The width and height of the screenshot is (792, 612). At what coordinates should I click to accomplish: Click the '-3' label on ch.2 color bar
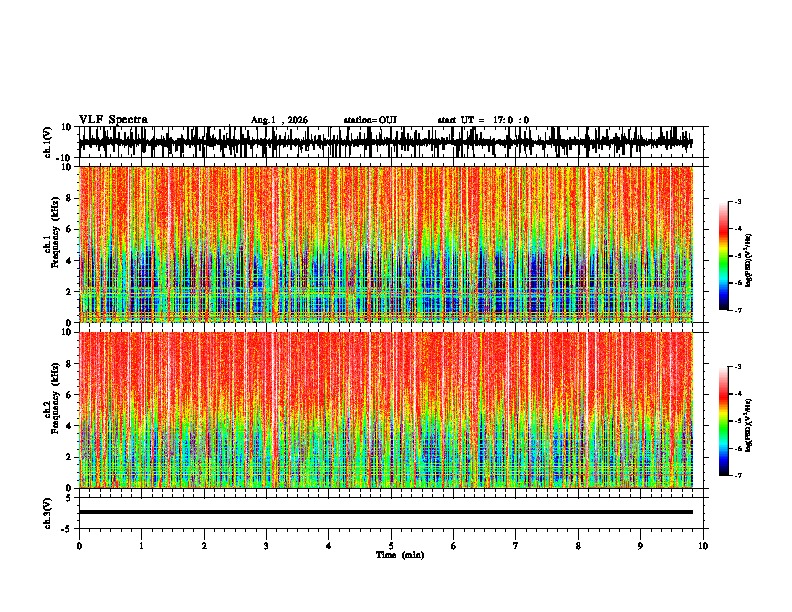point(738,367)
